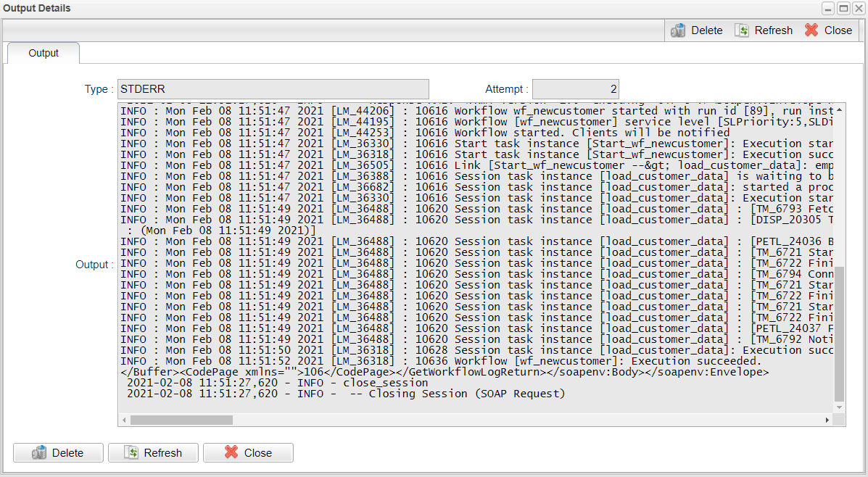Click the horizontal scrollbar left arrow

click(x=124, y=420)
